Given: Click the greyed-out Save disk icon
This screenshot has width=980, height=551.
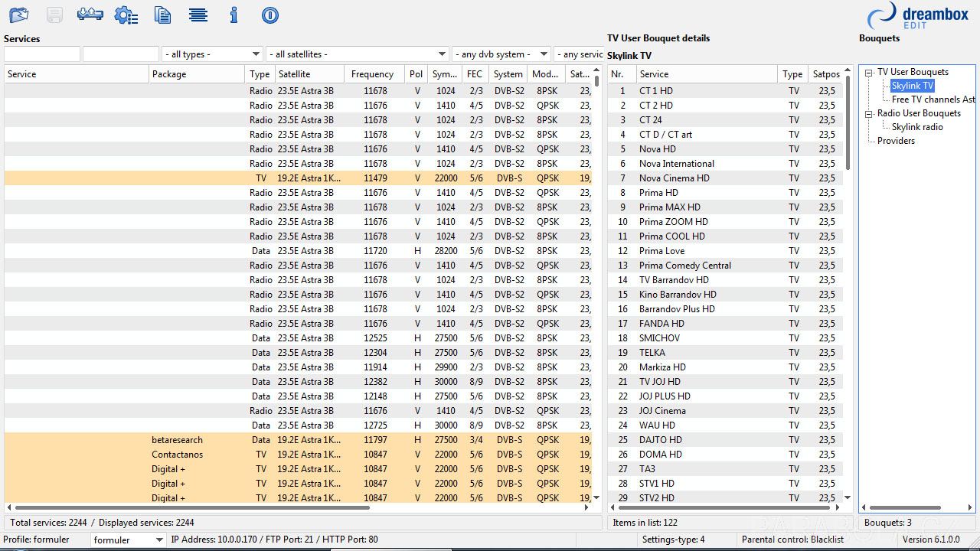Looking at the screenshot, I should (54, 15).
